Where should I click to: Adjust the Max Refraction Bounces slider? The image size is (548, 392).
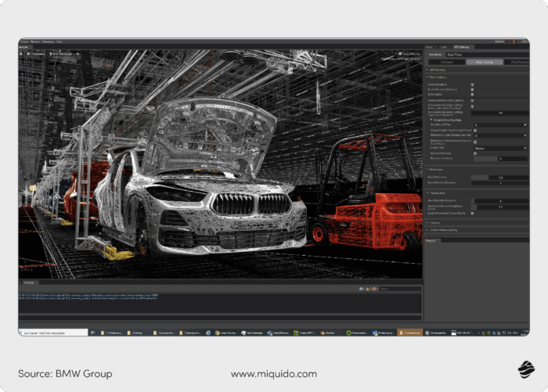[x=499, y=201]
